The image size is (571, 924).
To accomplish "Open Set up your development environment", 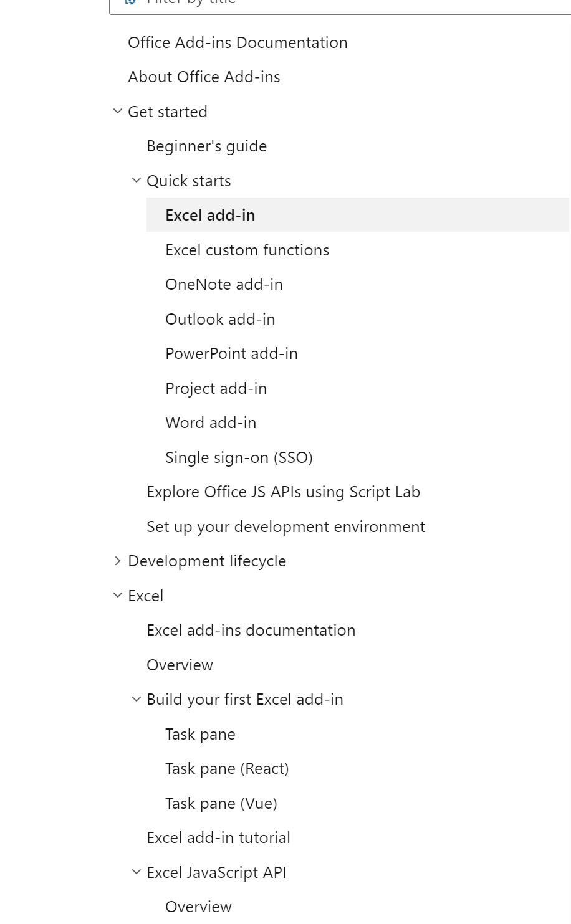I will click(285, 526).
